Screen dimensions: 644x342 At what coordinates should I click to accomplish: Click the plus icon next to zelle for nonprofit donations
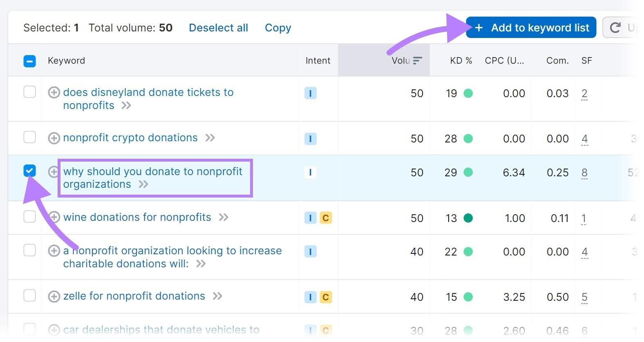[54, 296]
